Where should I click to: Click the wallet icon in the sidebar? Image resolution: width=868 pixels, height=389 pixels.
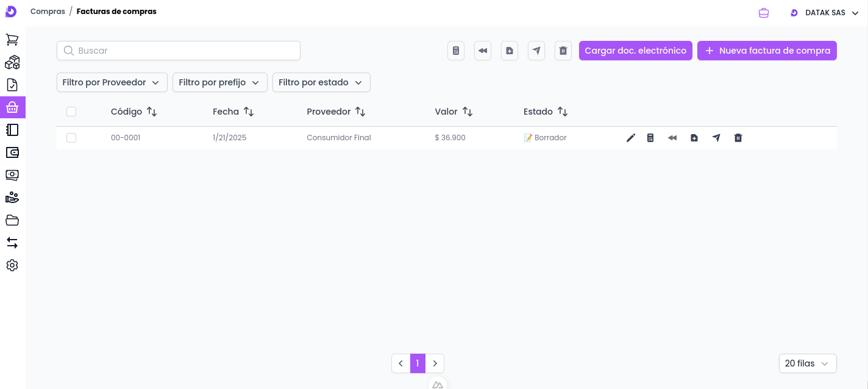[x=12, y=152]
